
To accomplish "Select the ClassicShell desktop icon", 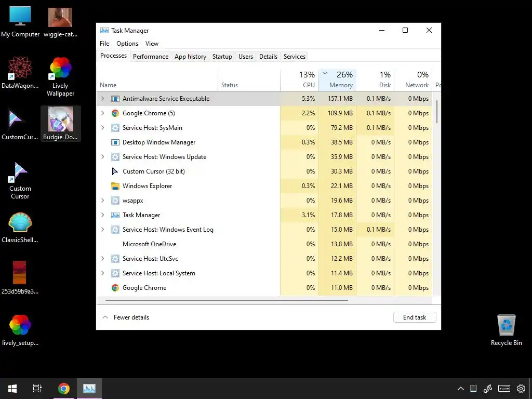I will pyautogui.click(x=20, y=228).
